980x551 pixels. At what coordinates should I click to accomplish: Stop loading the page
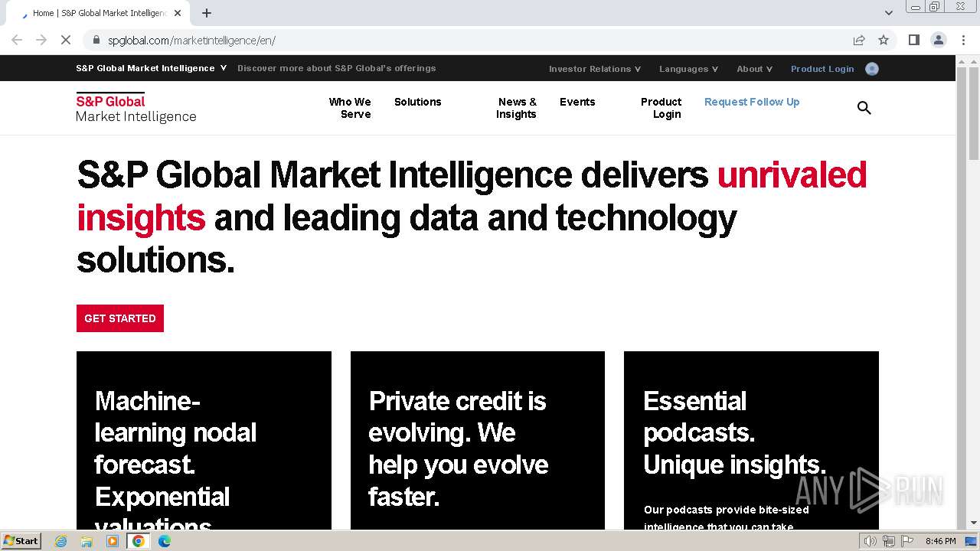click(66, 40)
